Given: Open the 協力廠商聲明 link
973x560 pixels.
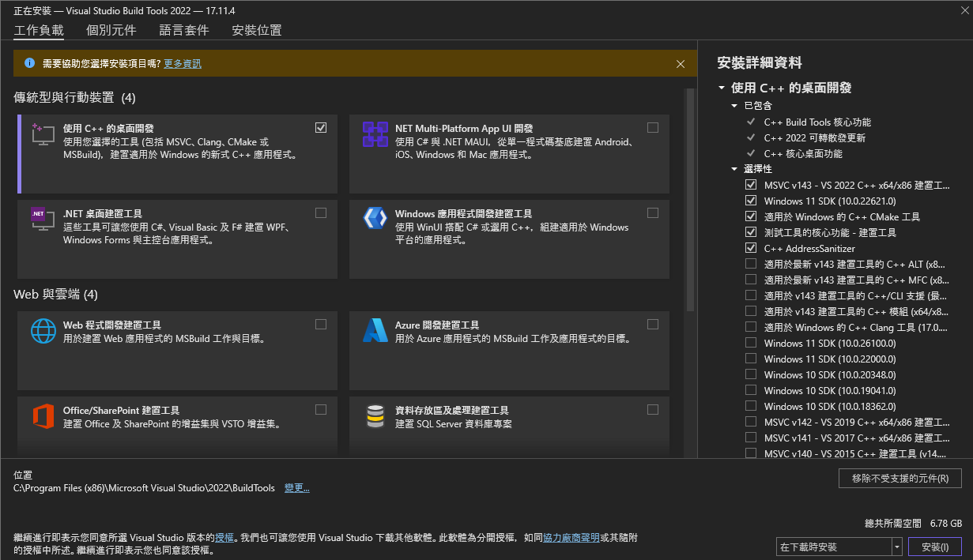Looking at the screenshot, I should [x=571, y=537].
